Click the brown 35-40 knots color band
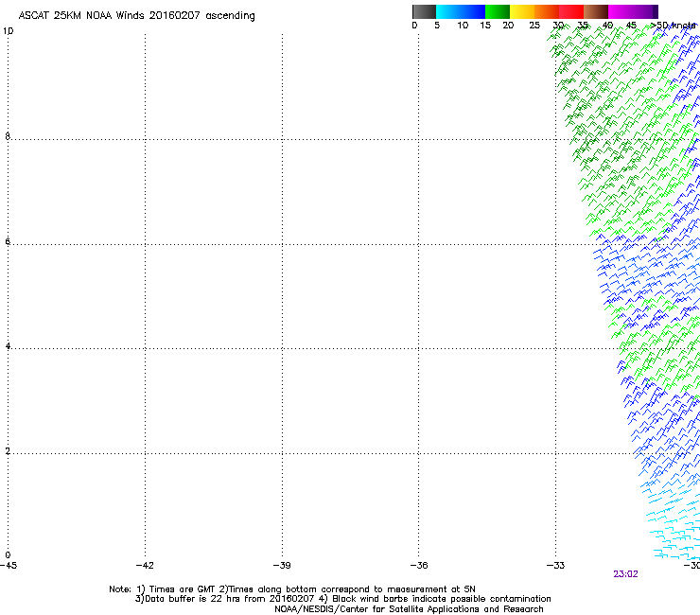The width and height of the screenshot is (700, 615). [x=596, y=11]
